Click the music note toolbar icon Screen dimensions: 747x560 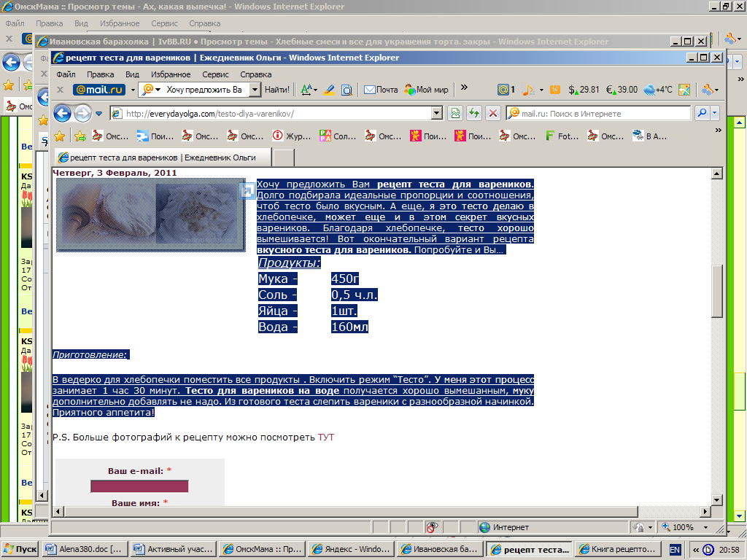coord(527,90)
